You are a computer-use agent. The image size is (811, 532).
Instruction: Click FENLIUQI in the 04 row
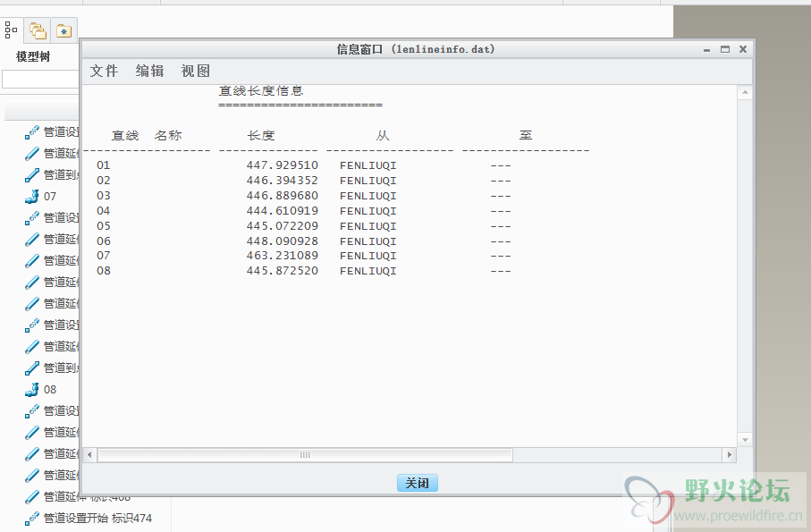coord(368,211)
